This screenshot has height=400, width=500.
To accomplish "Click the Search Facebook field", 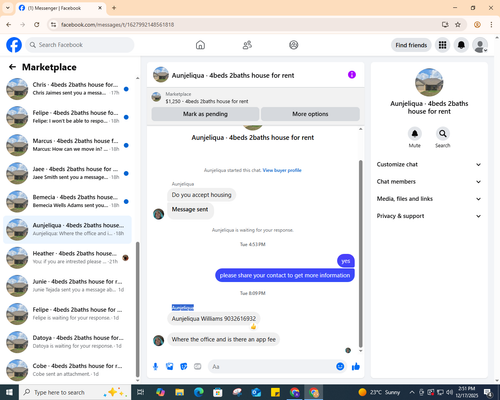I will 80,45.
